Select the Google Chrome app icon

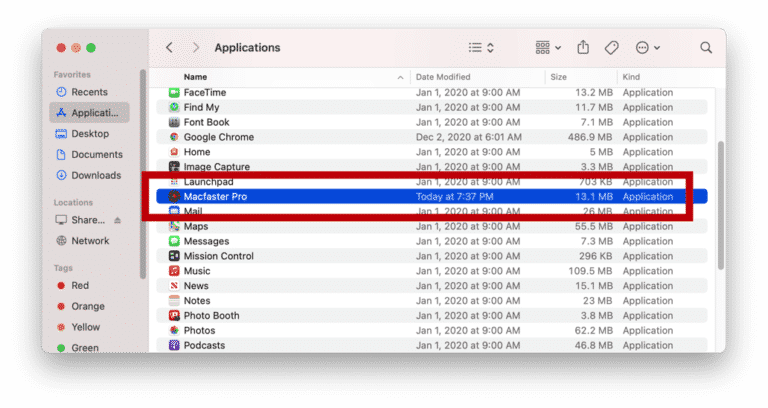click(x=174, y=137)
